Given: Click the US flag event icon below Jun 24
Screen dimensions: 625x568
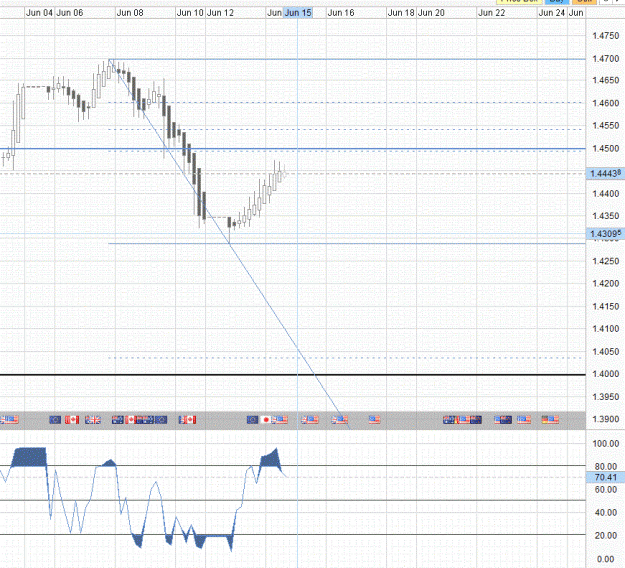Looking at the screenshot, I should pyautogui.click(x=553, y=420).
